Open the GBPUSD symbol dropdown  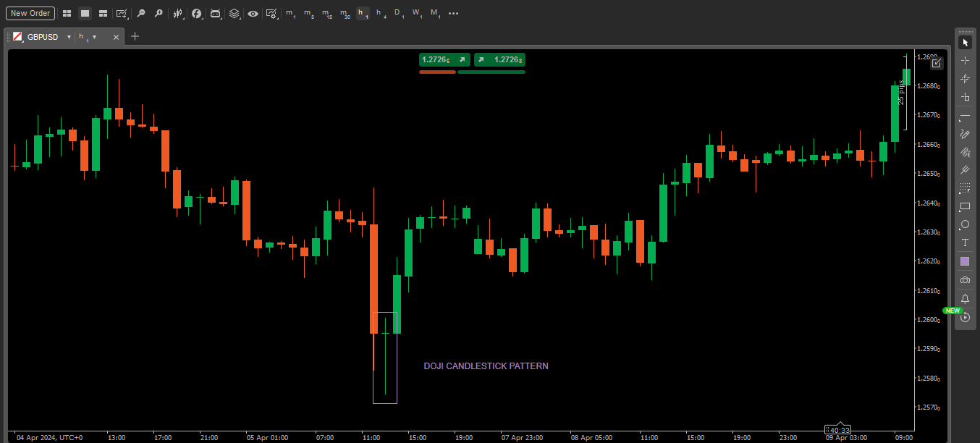(x=69, y=36)
